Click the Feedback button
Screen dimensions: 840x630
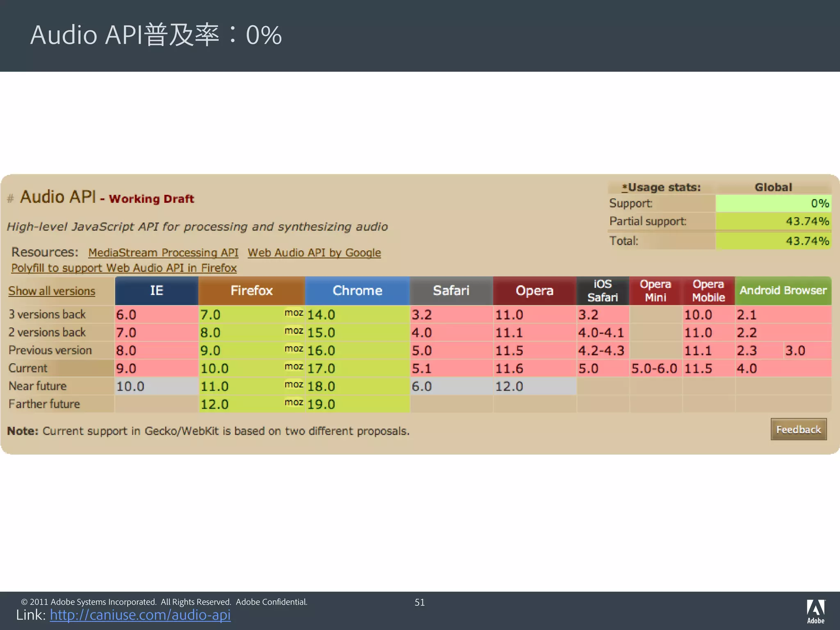(799, 429)
